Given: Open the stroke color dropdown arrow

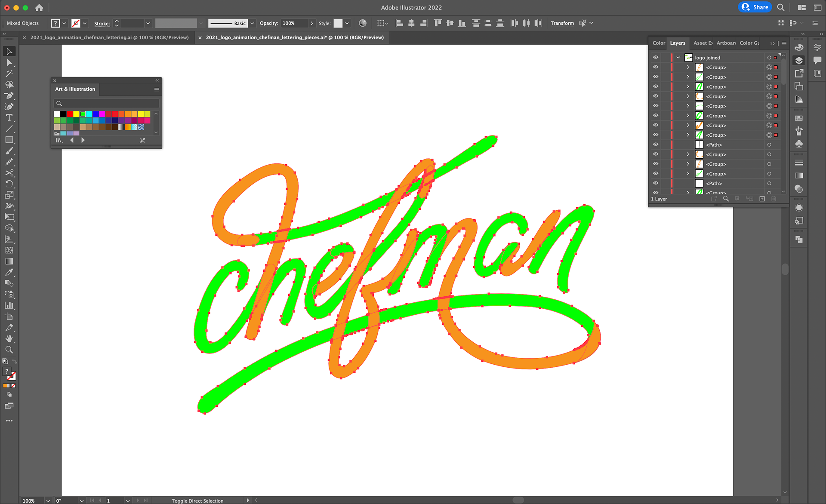Looking at the screenshot, I should [85, 23].
